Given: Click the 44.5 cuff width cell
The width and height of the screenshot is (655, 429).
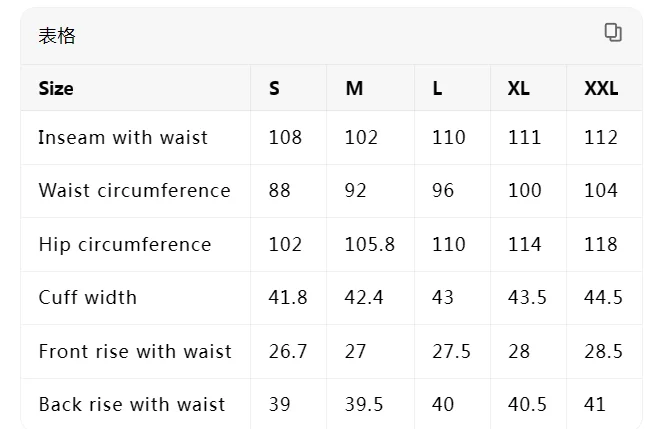Looking at the screenshot, I should coord(603,297).
